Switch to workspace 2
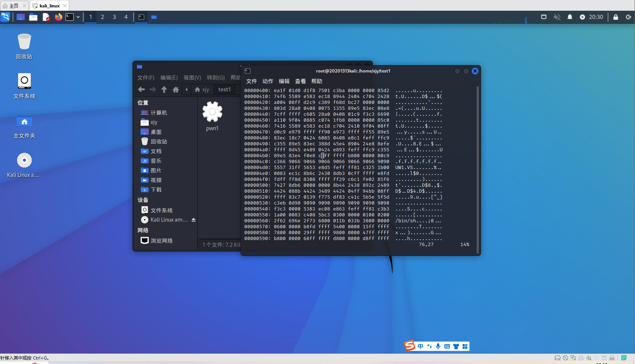This screenshot has width=635, height=364. [x=103, y=17]
